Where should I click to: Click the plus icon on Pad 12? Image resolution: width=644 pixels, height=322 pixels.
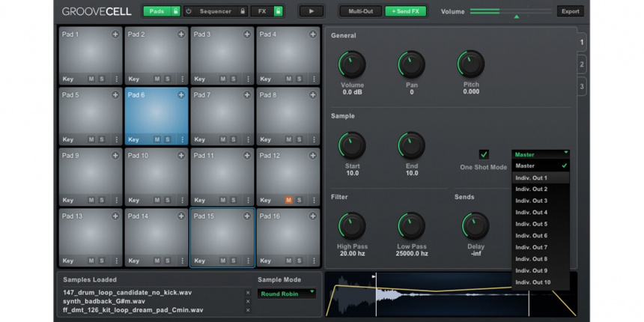click(313, 156)
